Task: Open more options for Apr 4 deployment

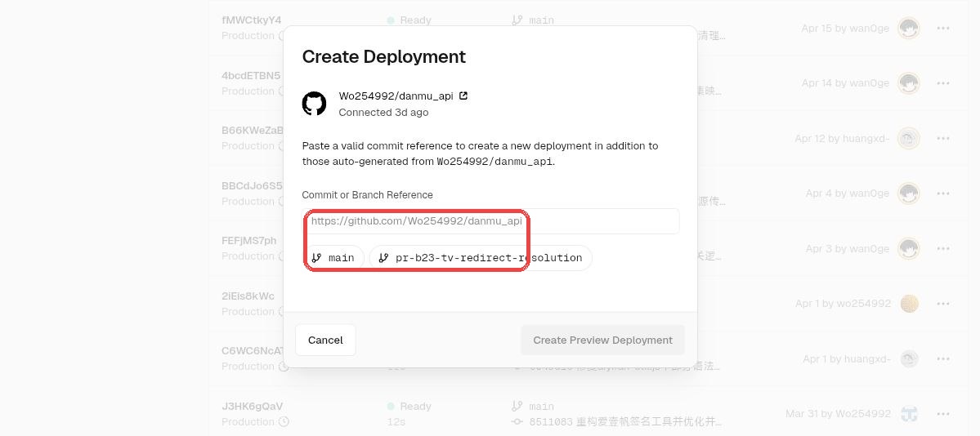Action: click(x=943, y=194)
